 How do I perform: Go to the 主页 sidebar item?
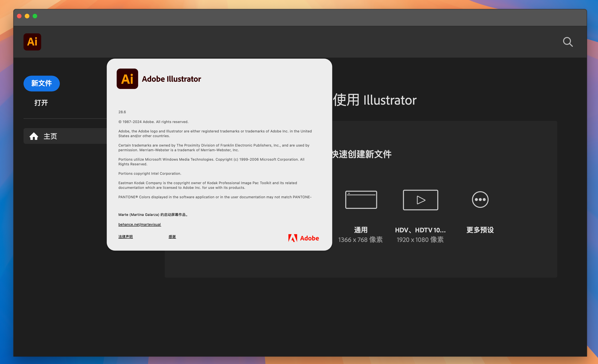pos(65,136)
